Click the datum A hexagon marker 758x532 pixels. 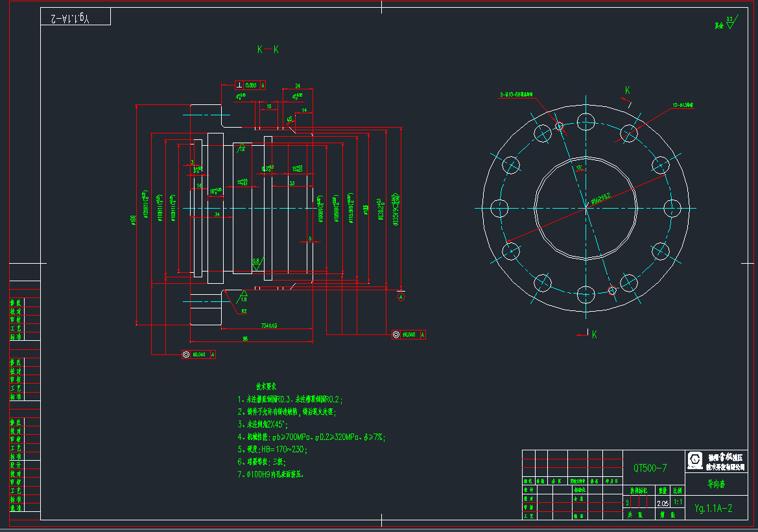point(401,297)
